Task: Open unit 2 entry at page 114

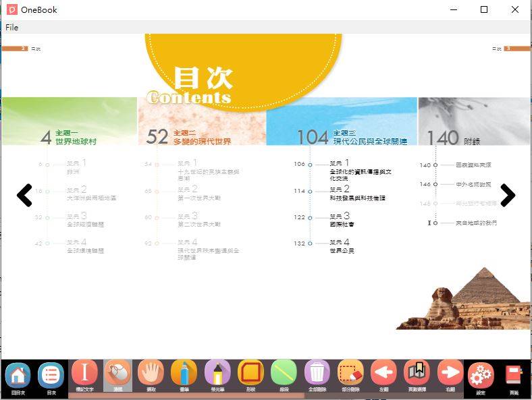Action: 340,194
